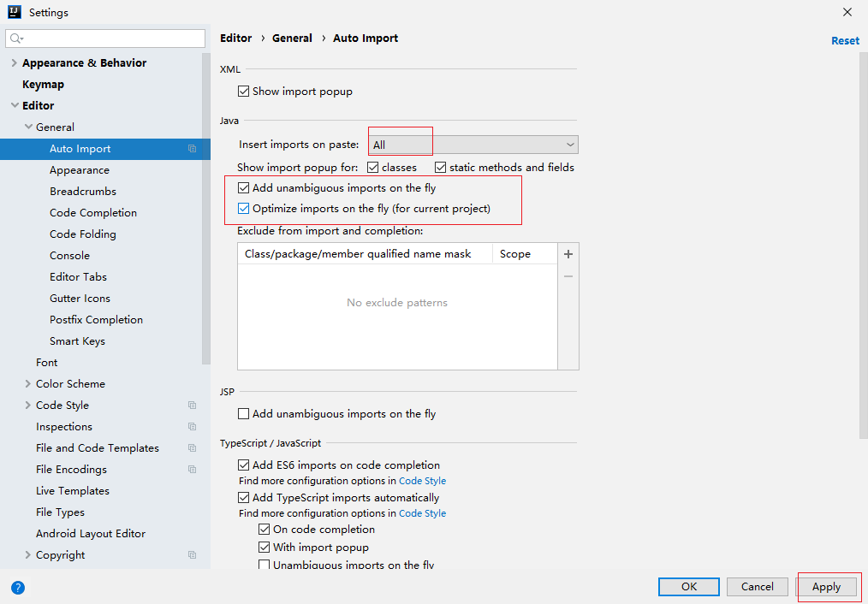
Task: Click the IntelliJ logo in the title bar
Action: point(15,12)
